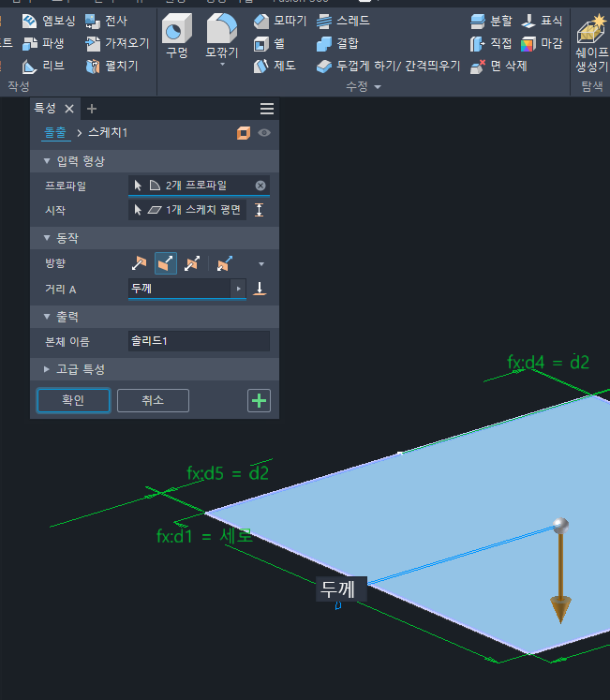Select the 가져오기 (Import) tool
610x700 pixels.
pos(117,43)
